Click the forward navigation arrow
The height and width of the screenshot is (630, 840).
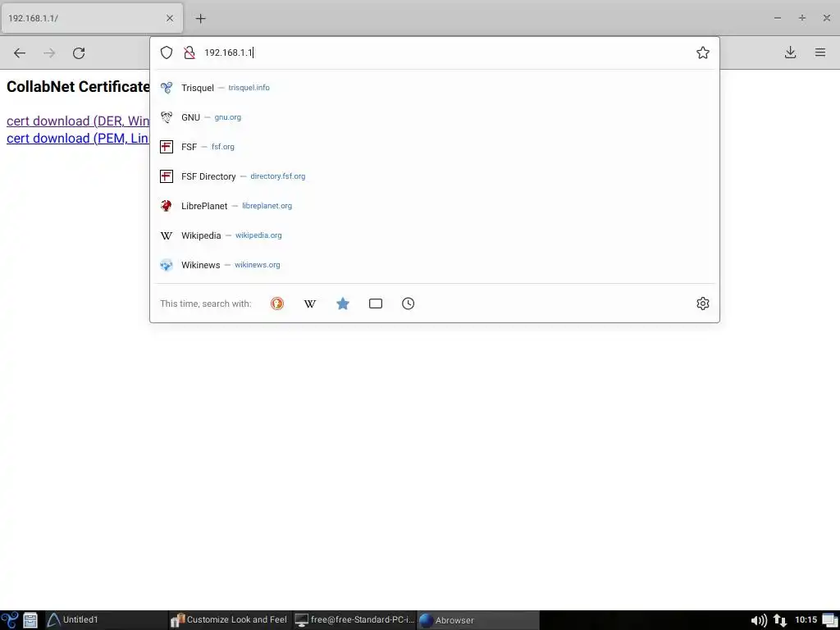pyautogui.click(x=49, y=52)
